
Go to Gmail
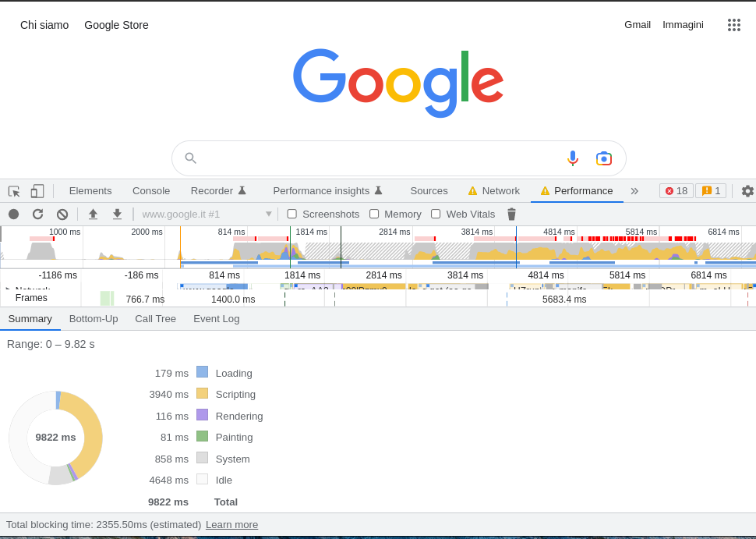point(638,25)
